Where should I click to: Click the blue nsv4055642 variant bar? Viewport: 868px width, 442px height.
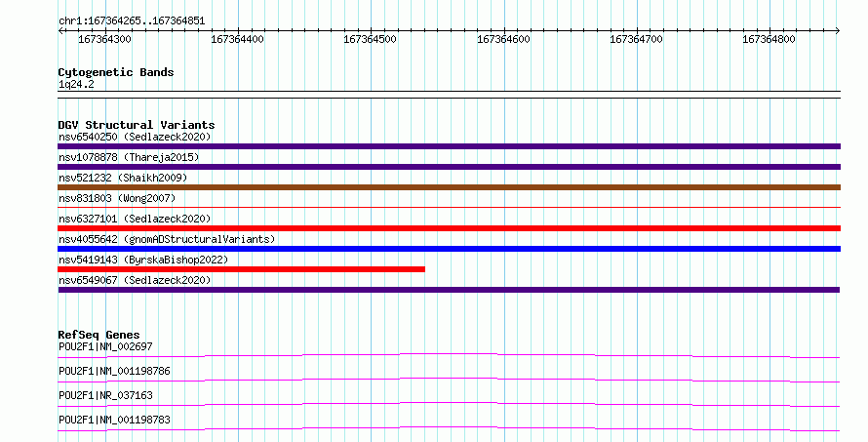(x=449, y=249)
